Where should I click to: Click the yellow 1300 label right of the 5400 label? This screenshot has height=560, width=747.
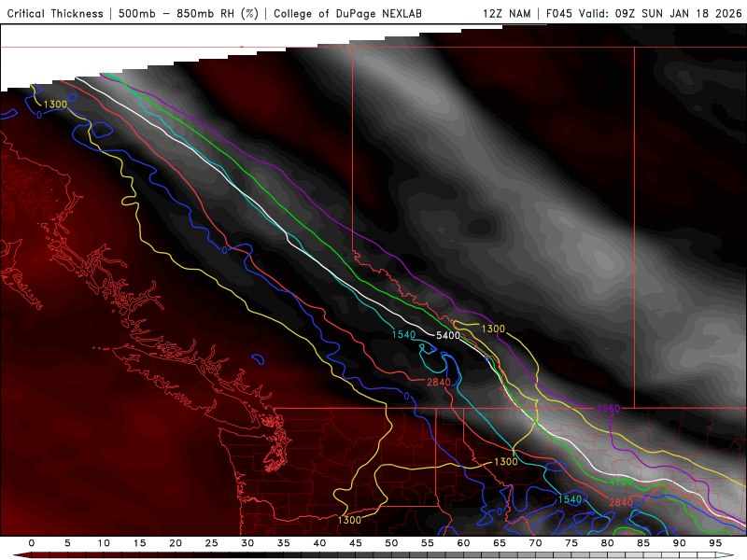493,329
